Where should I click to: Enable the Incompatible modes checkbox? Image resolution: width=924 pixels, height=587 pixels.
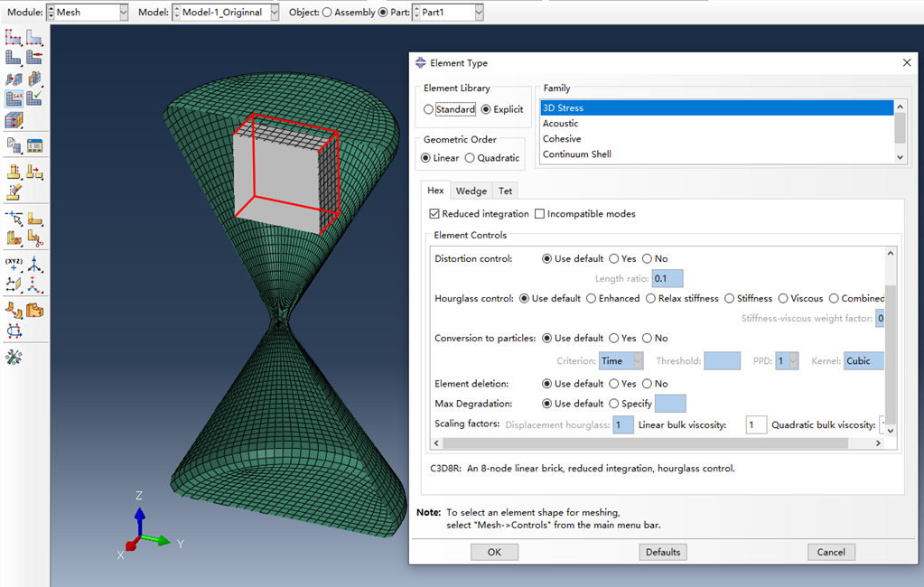(540, 214)
